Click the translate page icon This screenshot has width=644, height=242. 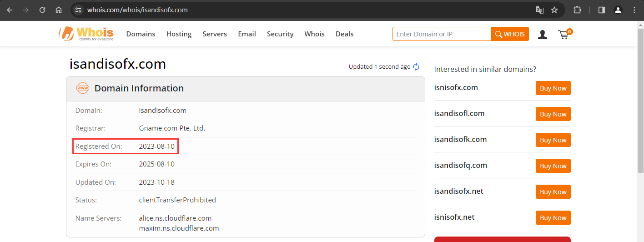540,10
